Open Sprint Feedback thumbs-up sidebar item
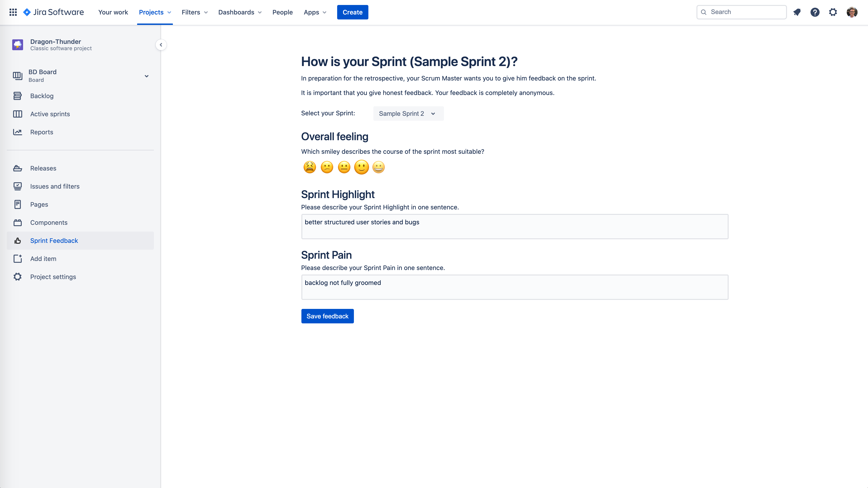 (54, 240)
